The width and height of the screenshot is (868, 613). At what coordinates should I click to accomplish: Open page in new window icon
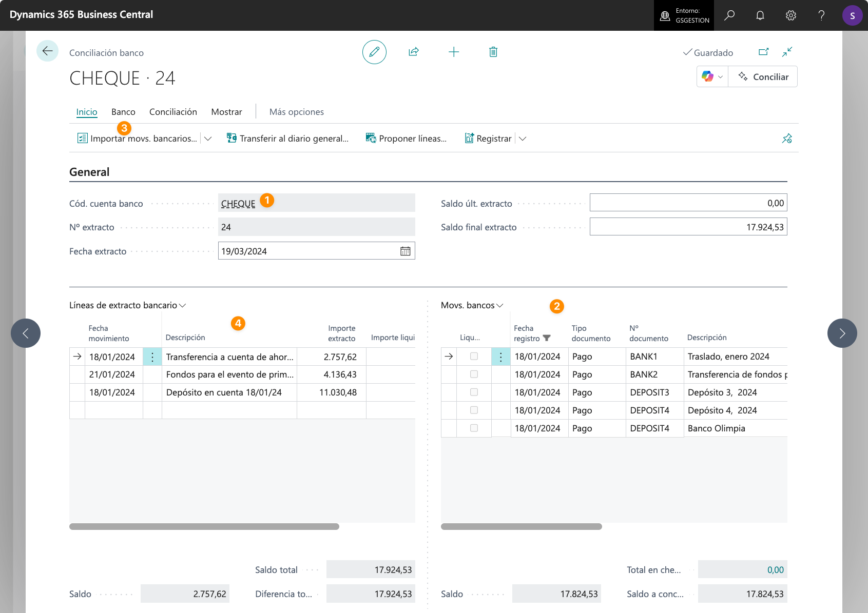point(764,52)
